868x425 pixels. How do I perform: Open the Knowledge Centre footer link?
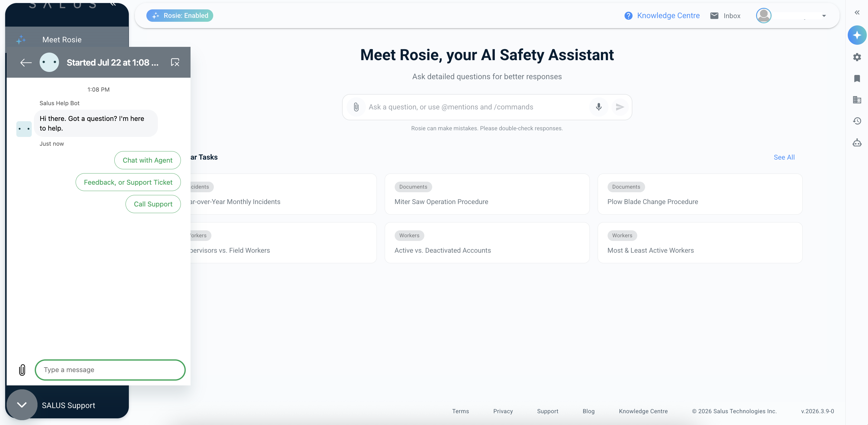(x=643, y=411)
